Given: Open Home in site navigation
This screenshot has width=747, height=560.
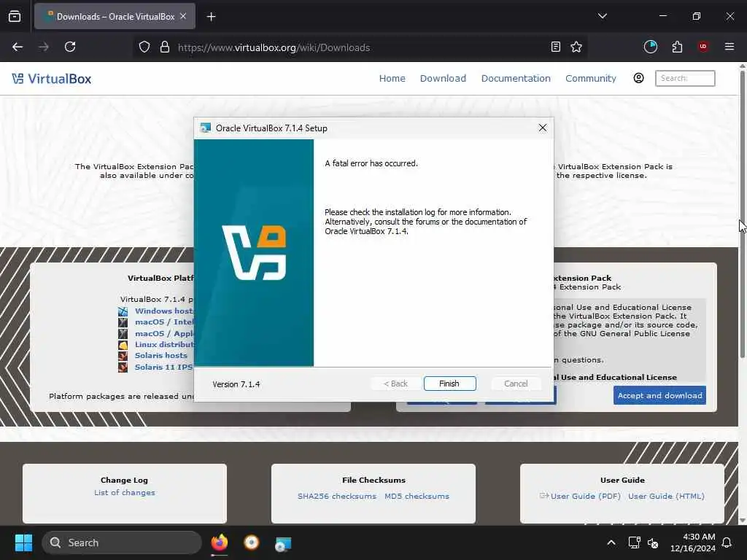Looking at the screenshot, I should tap(392, 78).
